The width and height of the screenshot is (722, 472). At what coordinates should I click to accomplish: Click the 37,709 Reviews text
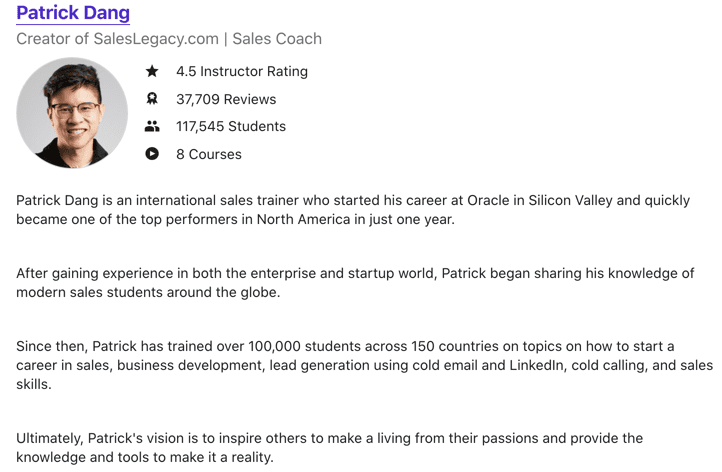coord(226,99)
